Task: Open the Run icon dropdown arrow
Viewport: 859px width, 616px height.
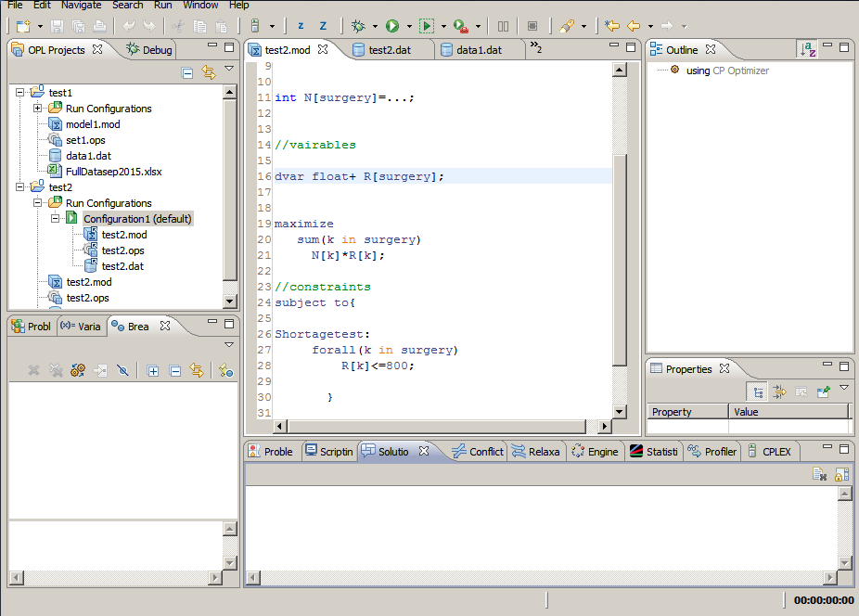Action: click(x=409, y=26)
